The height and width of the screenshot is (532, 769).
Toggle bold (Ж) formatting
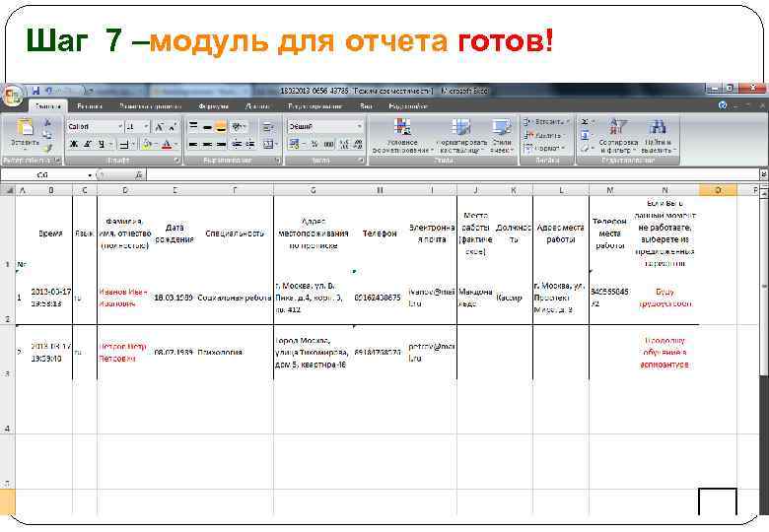click(74, 144)
